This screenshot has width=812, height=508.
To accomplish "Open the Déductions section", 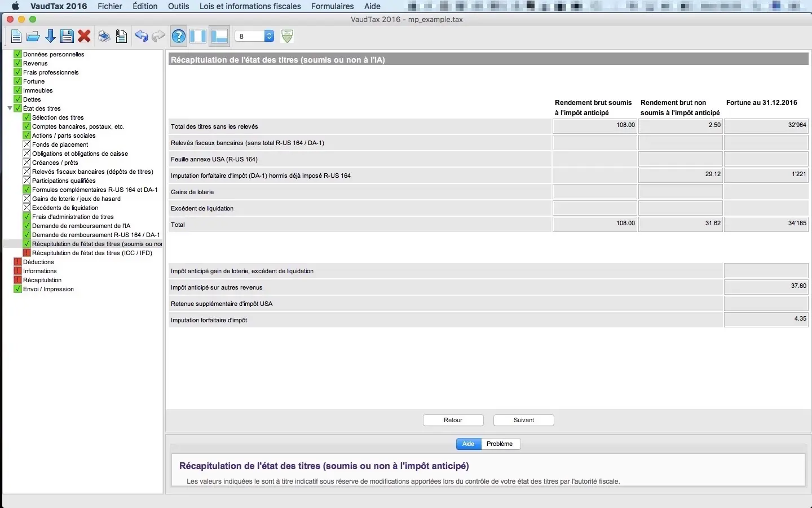I will coord(38,262).
